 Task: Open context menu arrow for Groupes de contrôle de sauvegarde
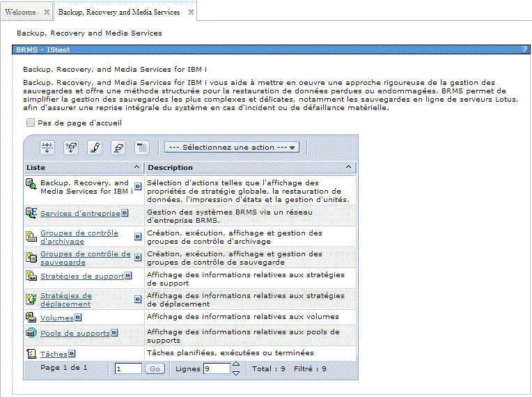click(x=138, y=258)
